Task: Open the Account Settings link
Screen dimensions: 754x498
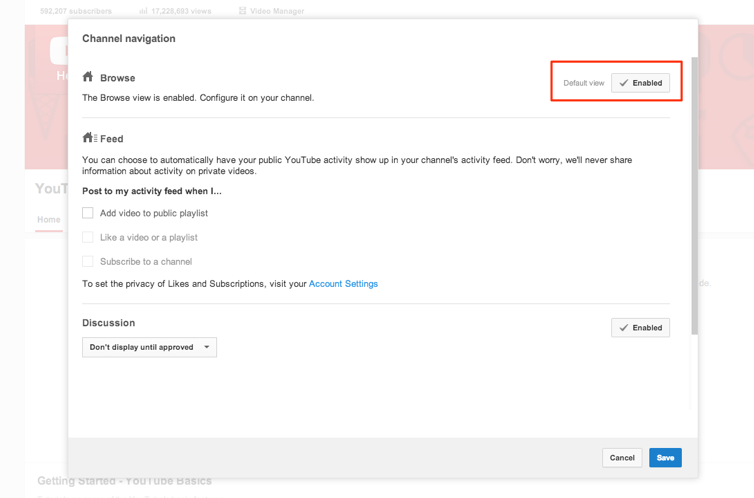Action: click(x=343, y=284)
